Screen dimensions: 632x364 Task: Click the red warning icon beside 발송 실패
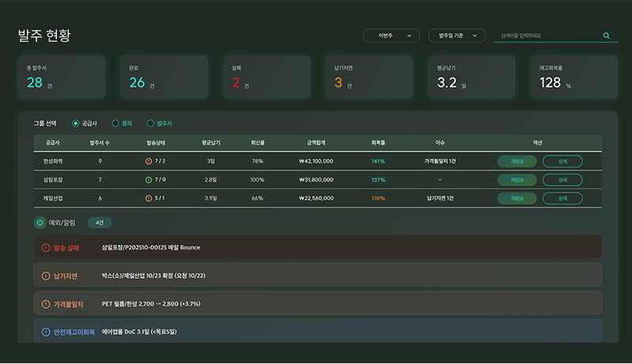45,247
